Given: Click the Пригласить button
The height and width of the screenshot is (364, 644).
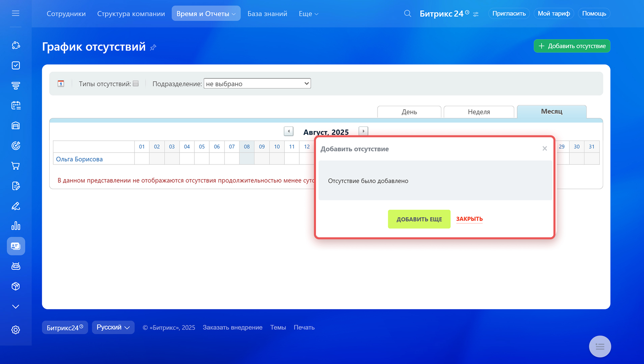Looking at the screenshot, I should click(509, 13).
